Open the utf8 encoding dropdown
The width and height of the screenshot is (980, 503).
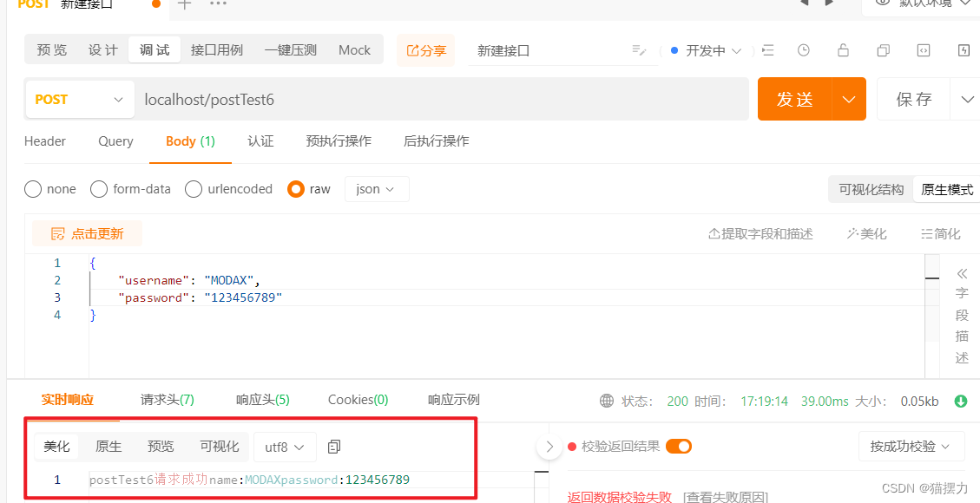285,447
